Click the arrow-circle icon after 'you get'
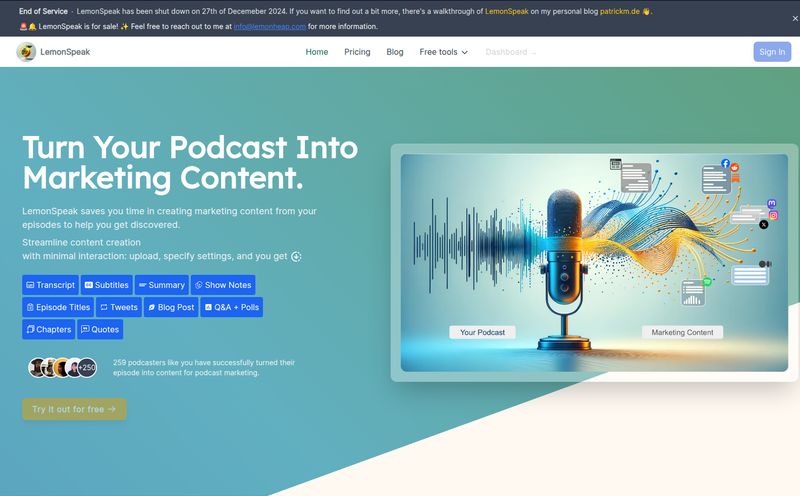Image resolution: width=800 pixels, height=496 pixels. coord(296,256)
